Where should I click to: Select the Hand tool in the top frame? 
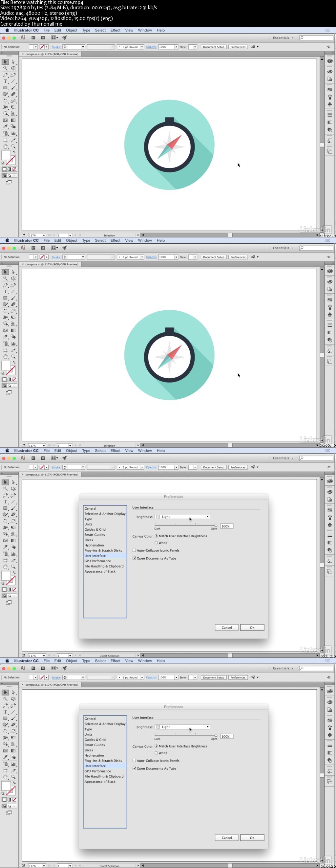click(5, 146)
